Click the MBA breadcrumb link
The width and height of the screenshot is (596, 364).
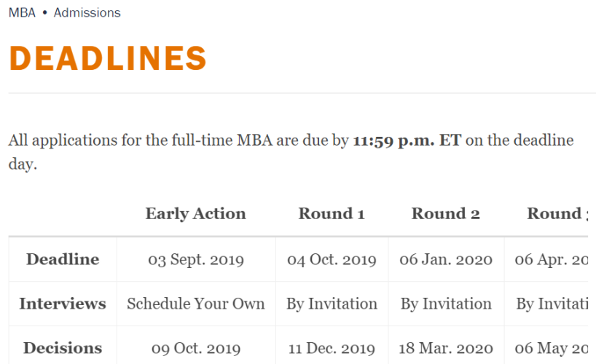(22, 12)
